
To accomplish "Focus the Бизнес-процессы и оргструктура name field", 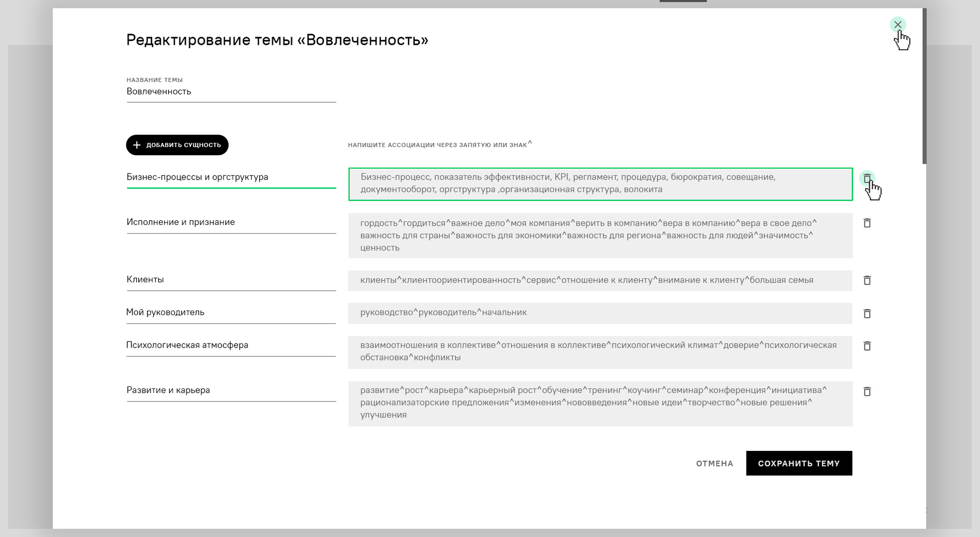I will coord(231,177).
